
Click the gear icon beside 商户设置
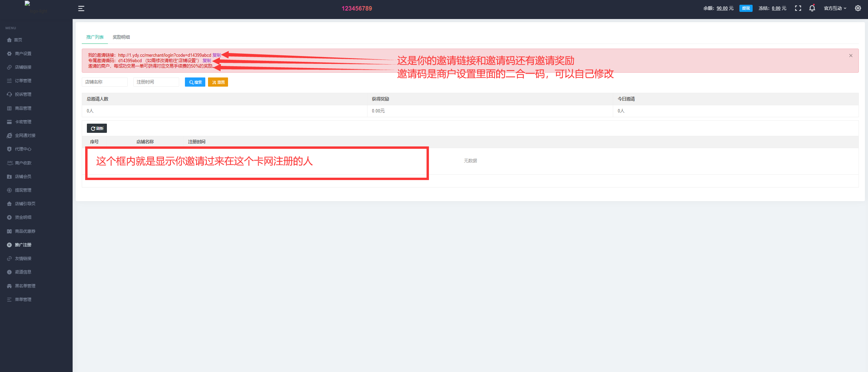point(9,54)
